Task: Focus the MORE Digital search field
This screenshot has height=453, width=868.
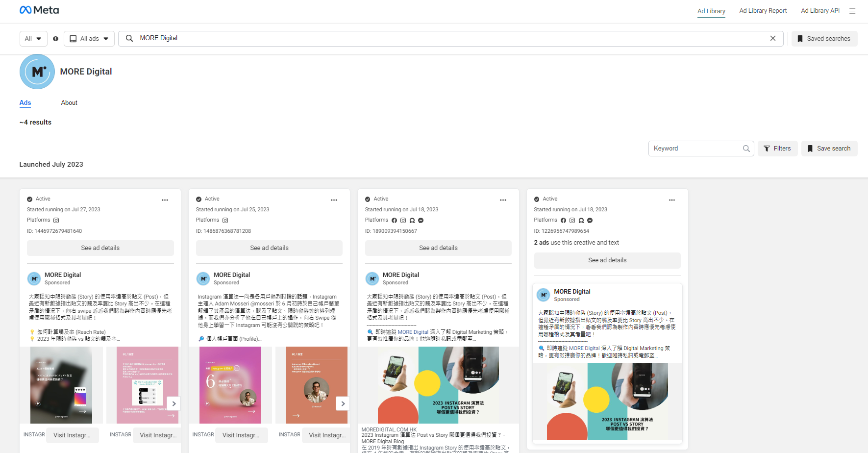Action: point(451,39)
